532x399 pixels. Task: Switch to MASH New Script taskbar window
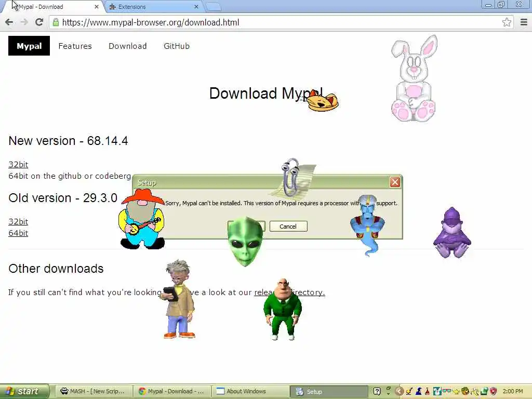(x=93, y=391)
